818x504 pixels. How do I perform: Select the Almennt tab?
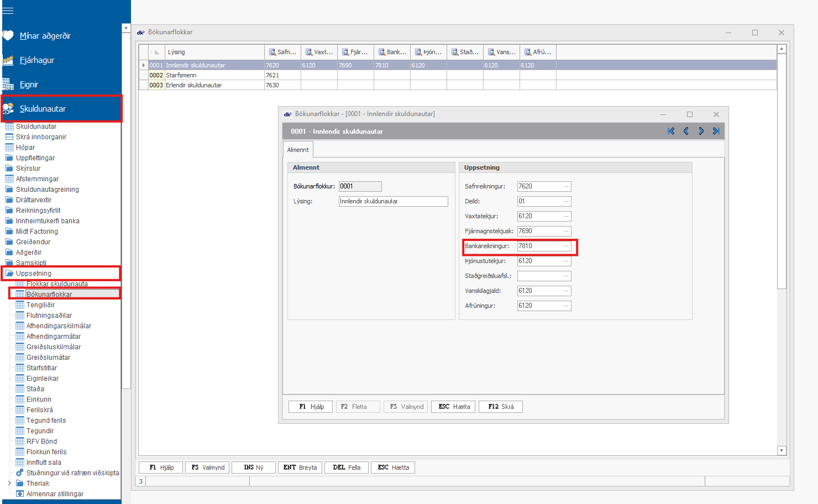[298, 150]
